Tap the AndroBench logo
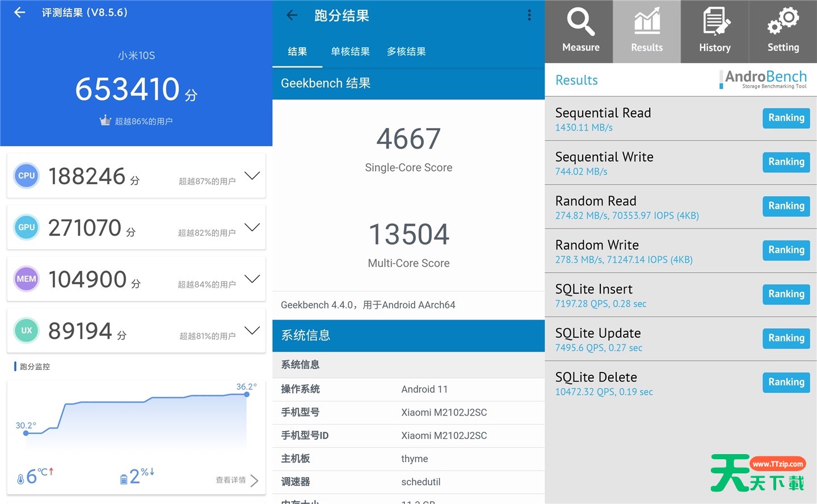This screenshot has width=817, height=504. (763, 79)
